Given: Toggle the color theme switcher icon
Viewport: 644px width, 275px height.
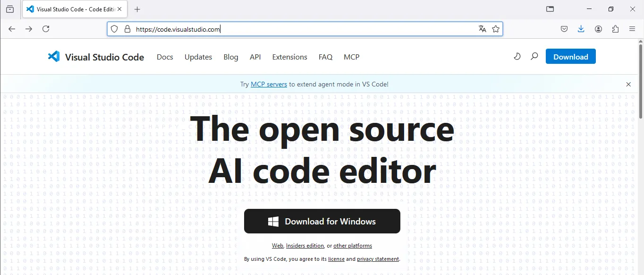Looking at the screenshot, I should click(x=517, y=56).
